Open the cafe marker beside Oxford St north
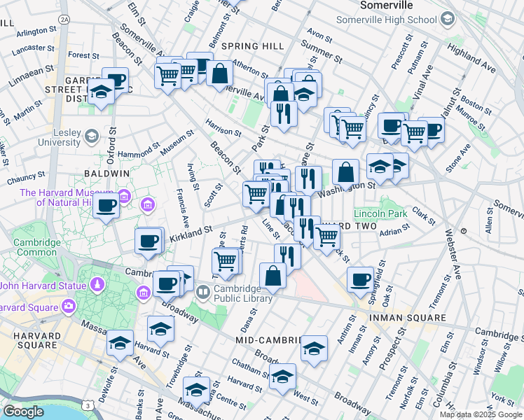524x420 pixels. (x=116, y=81)
